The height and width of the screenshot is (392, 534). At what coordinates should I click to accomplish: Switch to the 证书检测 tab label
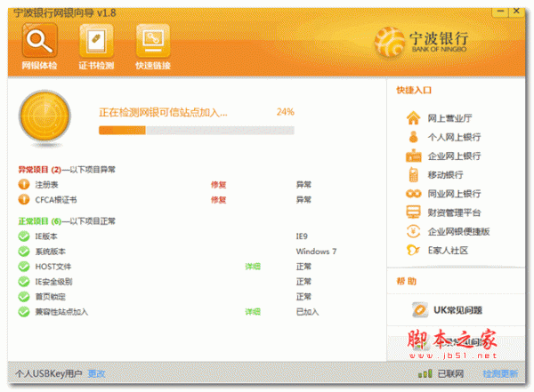[96, 66]
